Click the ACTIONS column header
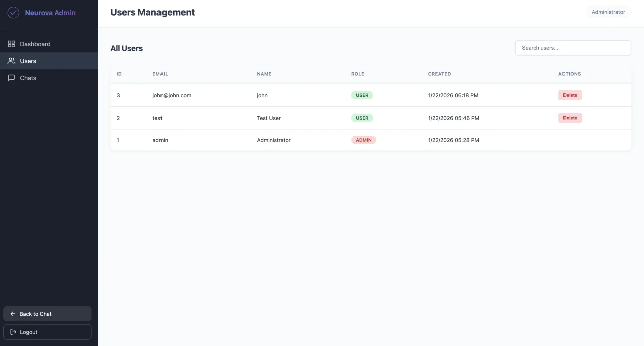This screenshot has height=346, width=644. (x=570, y=74)
